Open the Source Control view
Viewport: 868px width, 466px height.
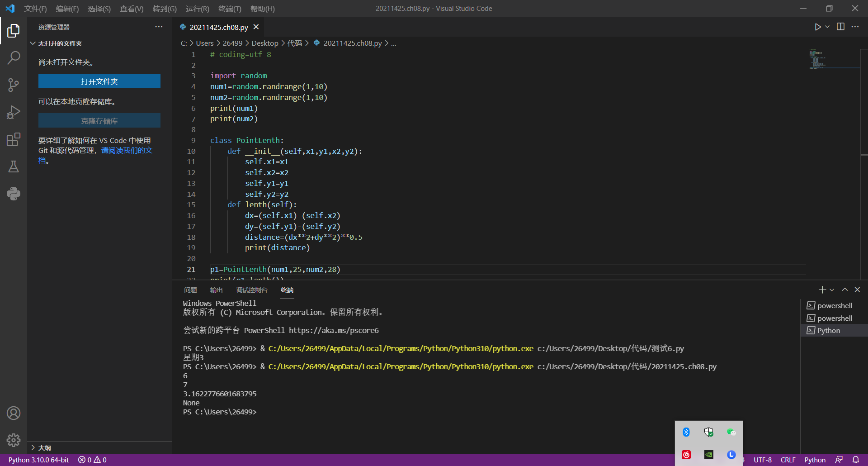click(14, 85)
